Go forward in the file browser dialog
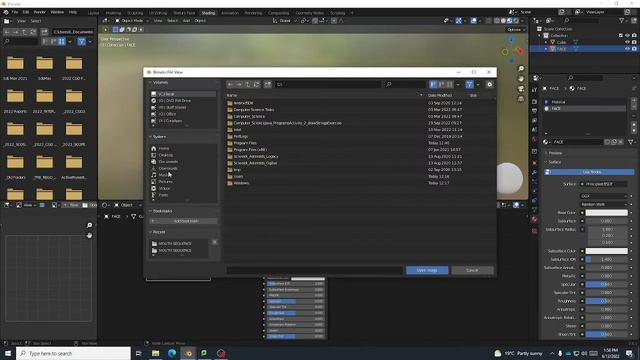 pos(239,84)
